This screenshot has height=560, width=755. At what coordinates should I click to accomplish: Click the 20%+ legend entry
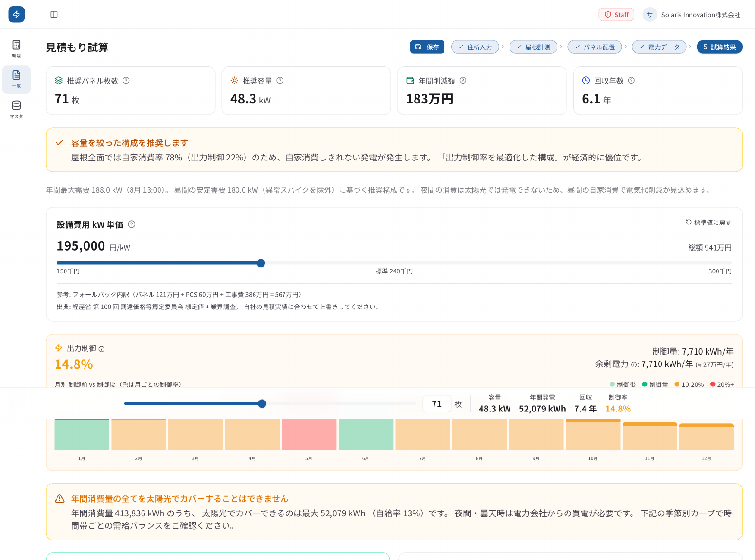click(x=722, y=384)
